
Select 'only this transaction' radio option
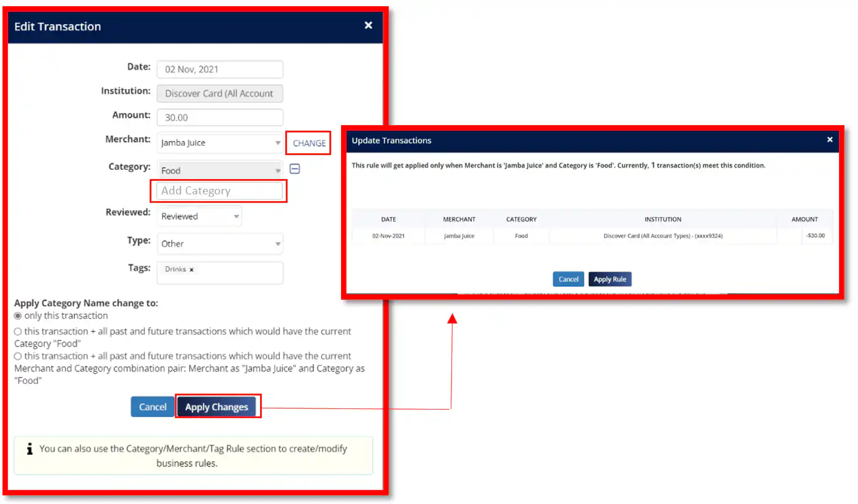pyautogui.click(x=18, y=316)
